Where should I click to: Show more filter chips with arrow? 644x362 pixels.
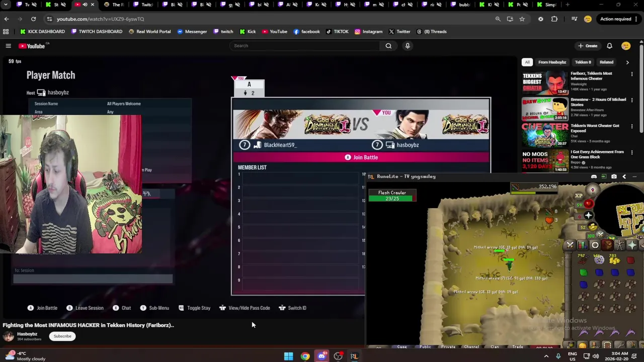pos(627,62)
